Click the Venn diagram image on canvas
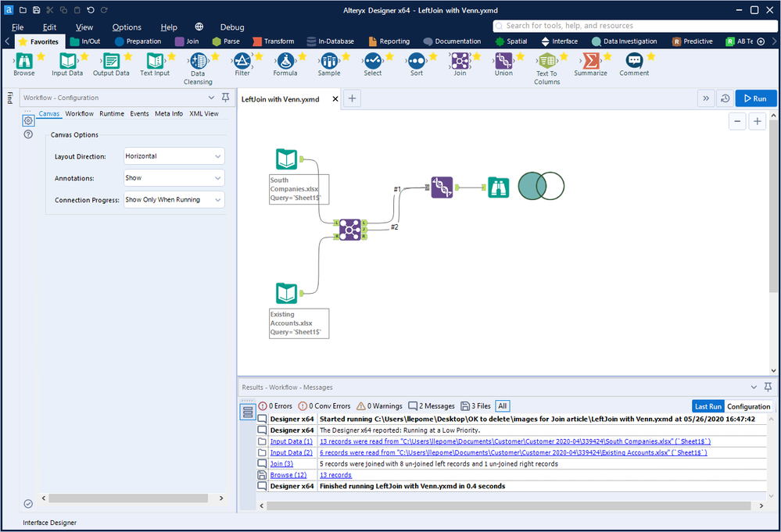 point(542,186)
